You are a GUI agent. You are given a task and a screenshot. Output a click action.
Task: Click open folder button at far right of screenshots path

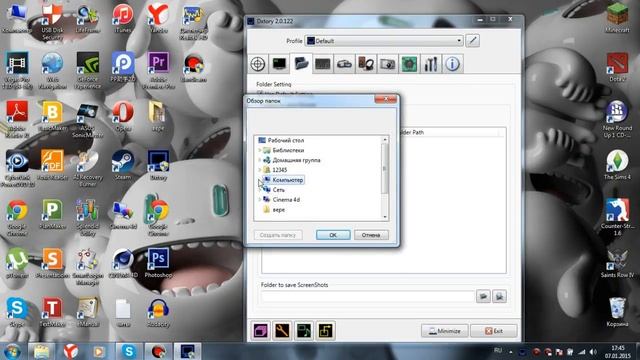click(500, 296)
